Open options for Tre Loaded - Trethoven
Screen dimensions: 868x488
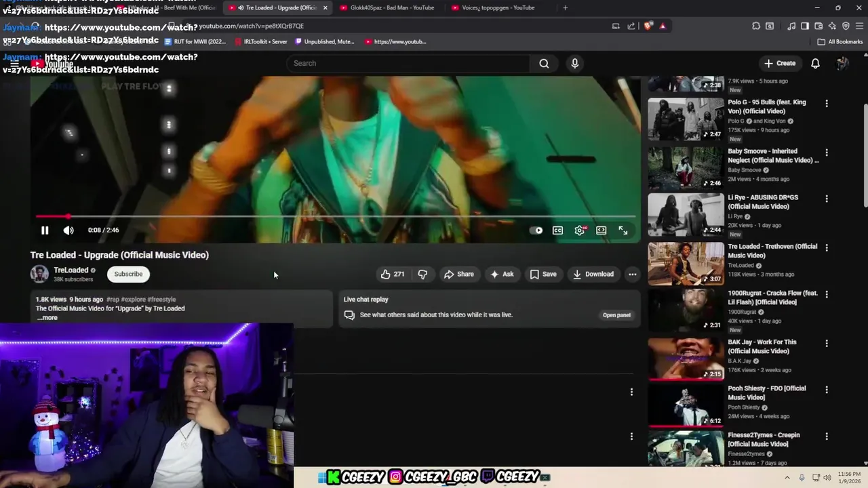pos(826,247)
